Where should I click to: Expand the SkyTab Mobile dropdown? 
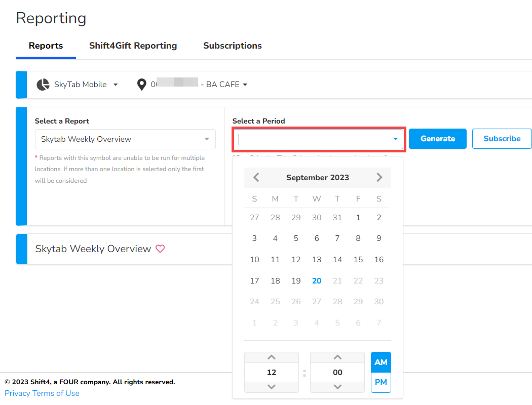(x=116, y=85)
